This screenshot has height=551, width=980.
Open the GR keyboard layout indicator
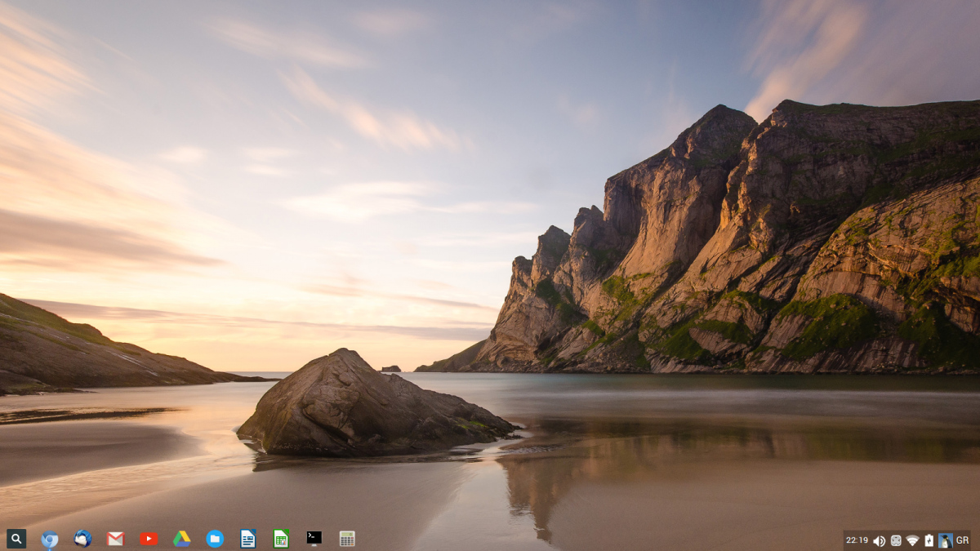click(x=962, y=540)
